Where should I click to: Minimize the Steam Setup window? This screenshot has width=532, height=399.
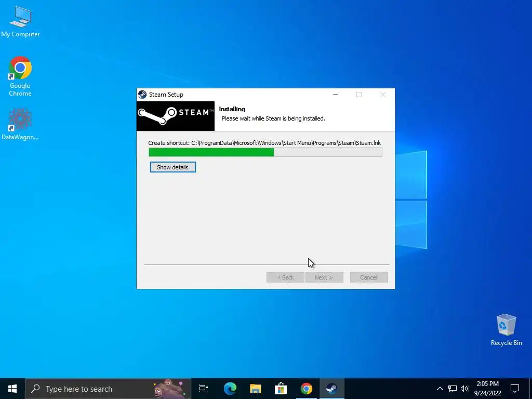[x=336, y=95]
